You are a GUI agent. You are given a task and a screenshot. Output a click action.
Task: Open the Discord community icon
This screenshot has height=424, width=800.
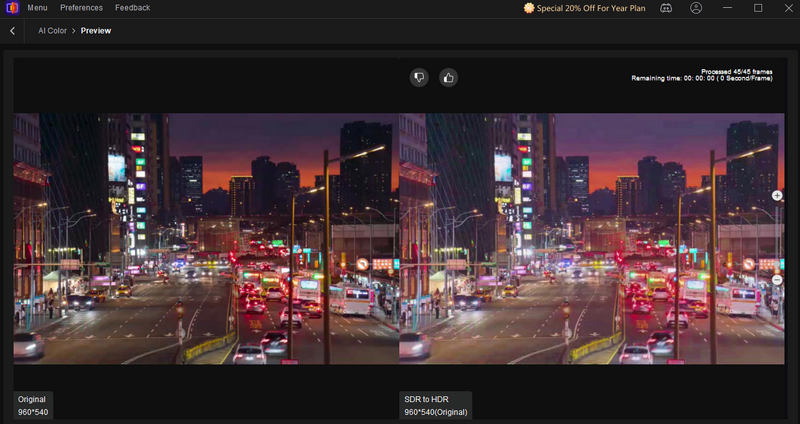pyautogui.click(x=668, y=8)
